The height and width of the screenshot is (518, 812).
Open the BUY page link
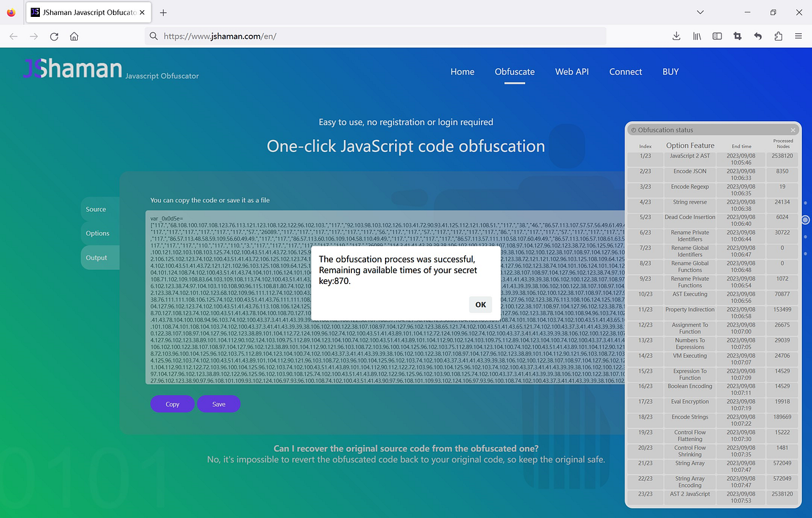click(x=671, y=71)
